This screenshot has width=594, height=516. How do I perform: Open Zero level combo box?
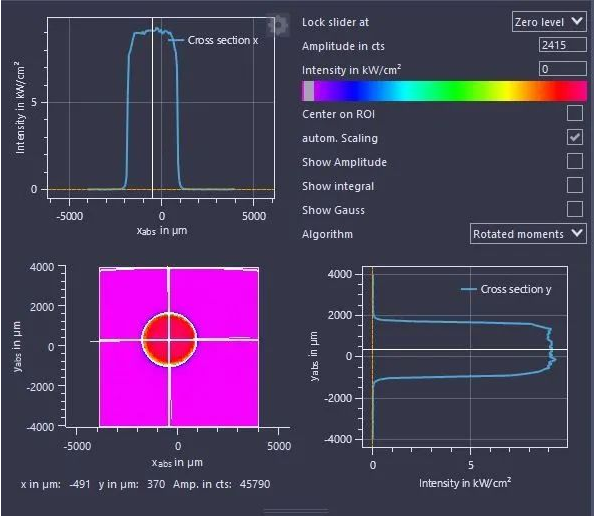549,22
